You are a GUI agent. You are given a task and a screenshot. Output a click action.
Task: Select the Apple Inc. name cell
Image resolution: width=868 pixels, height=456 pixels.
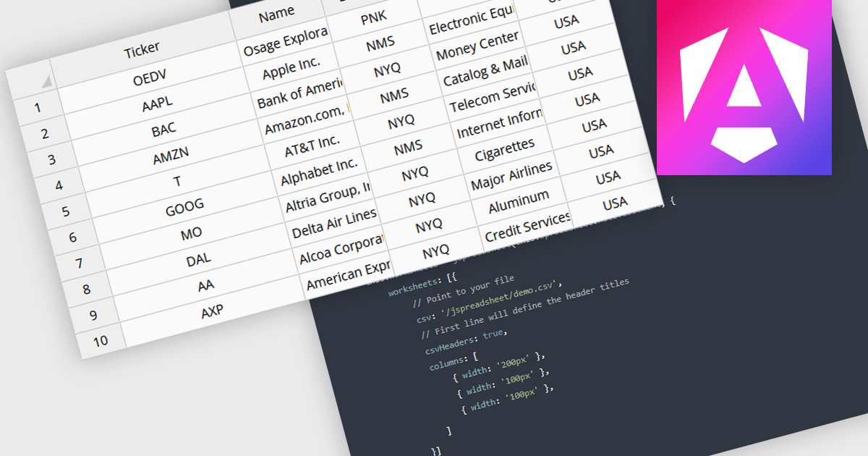click(292, 67)
